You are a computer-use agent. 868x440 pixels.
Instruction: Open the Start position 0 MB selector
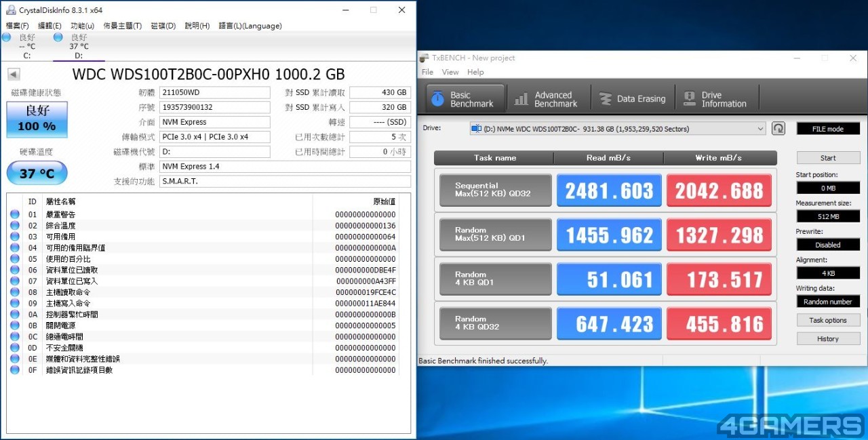828,188
